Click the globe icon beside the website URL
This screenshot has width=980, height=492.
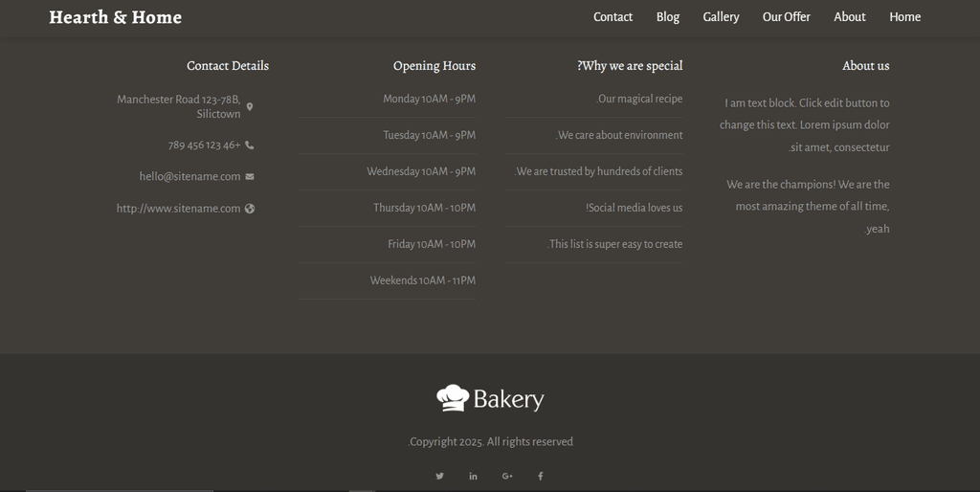coord(250,209)
